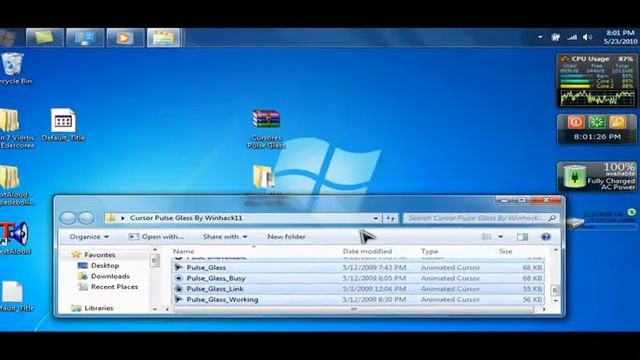Viewport: 640px width, 360px height.
Task: Click the file list vertical scrollbar thumb
Action: click(555, 290)
